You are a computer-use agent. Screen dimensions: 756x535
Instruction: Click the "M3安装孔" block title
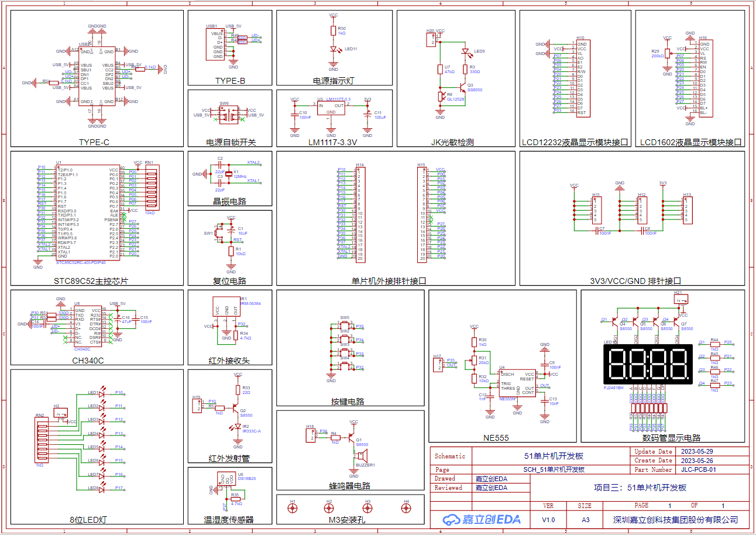(x=347, y=519)
